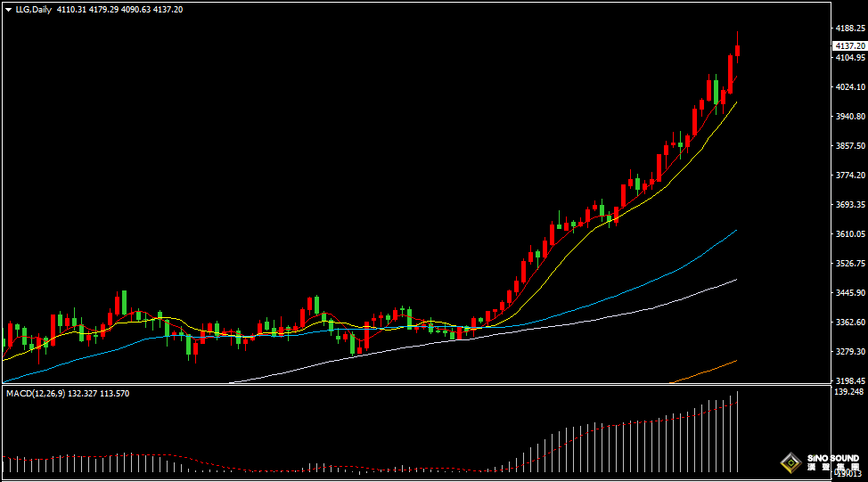Image resolution: width=868 pixels, height=482 pixels.
Task: Click the 139.248 MACD scale label
Action: point(848,392)
